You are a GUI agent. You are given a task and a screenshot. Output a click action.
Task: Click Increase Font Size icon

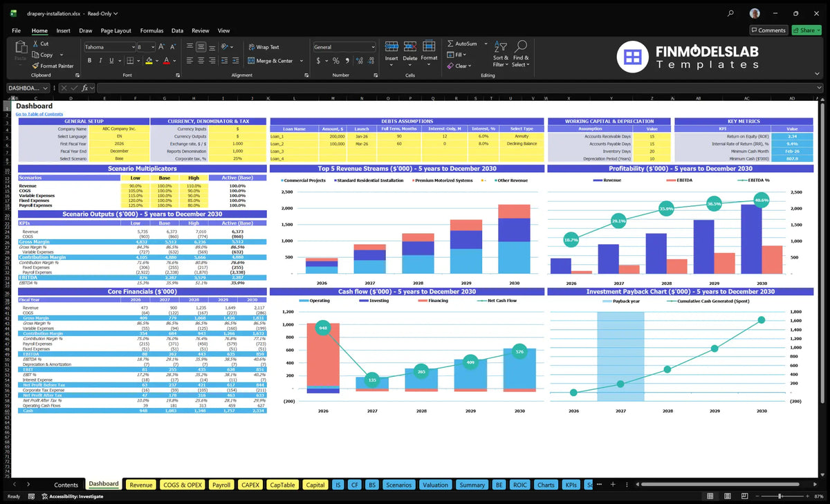tap(163, 47)
